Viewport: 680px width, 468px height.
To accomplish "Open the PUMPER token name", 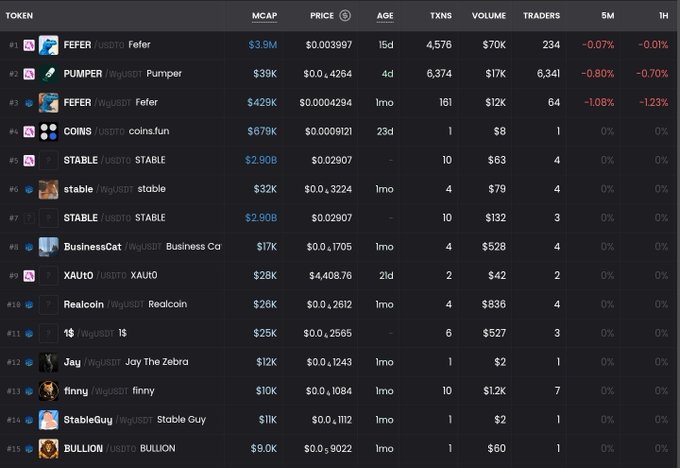I will pos(83,74).
